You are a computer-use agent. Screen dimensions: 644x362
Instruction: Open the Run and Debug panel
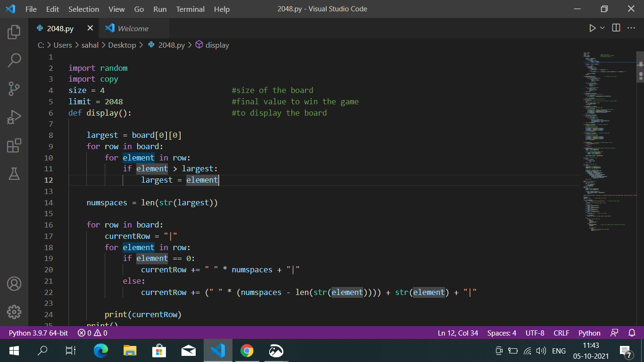[x=14, y=117]
